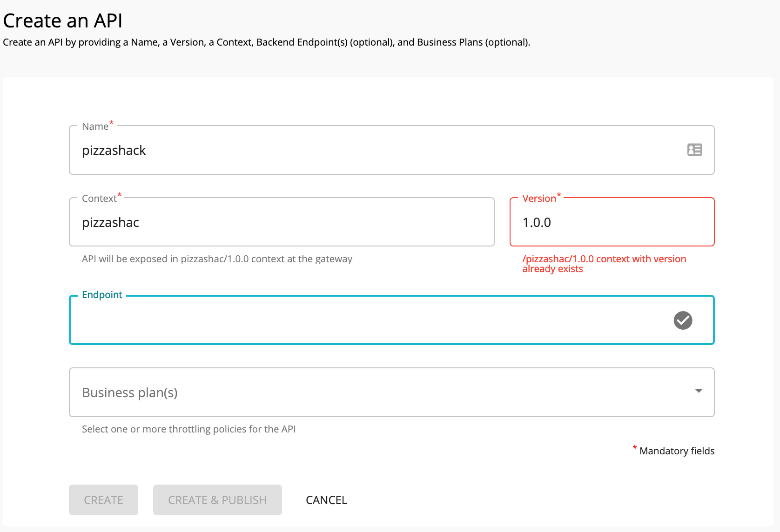Viewport: 780px width, 532px height.
Task: Click the Name input containing pizzashack
Action: 391,150
